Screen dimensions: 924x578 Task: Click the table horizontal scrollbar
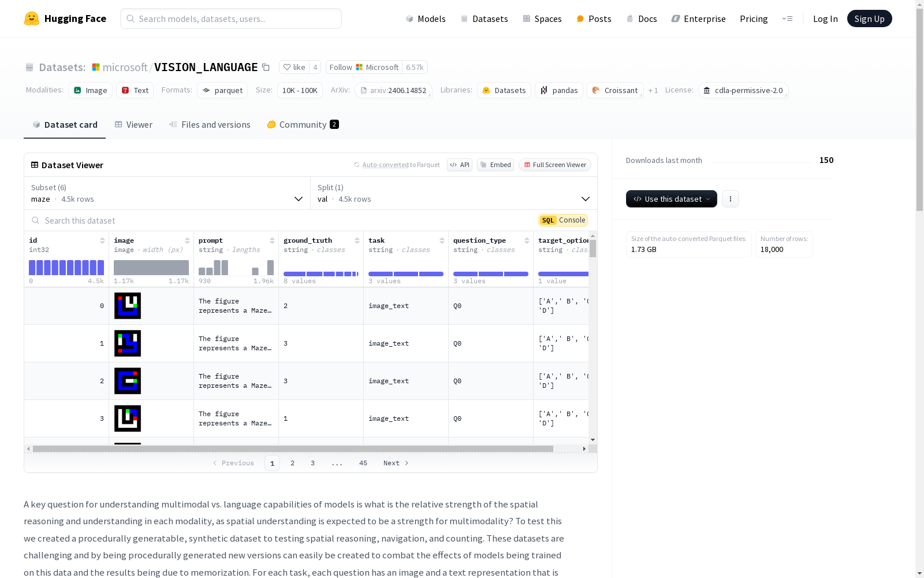click(293, 449)
